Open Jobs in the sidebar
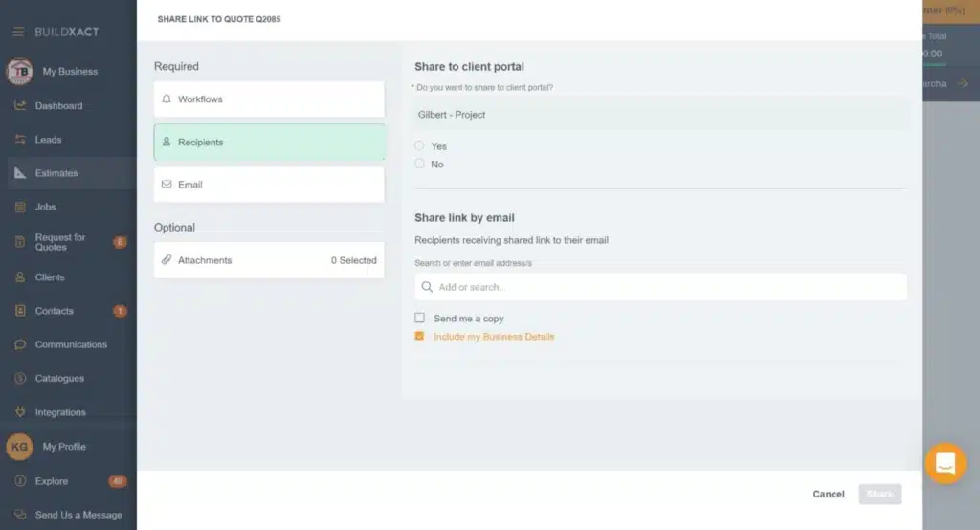The image size is (980, 530). click(45, 207)
